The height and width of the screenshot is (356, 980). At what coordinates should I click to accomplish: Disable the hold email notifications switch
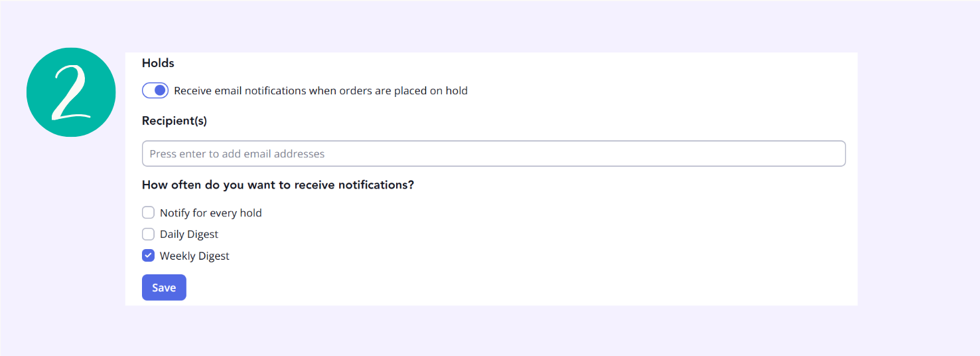click(x=155, y=90)
